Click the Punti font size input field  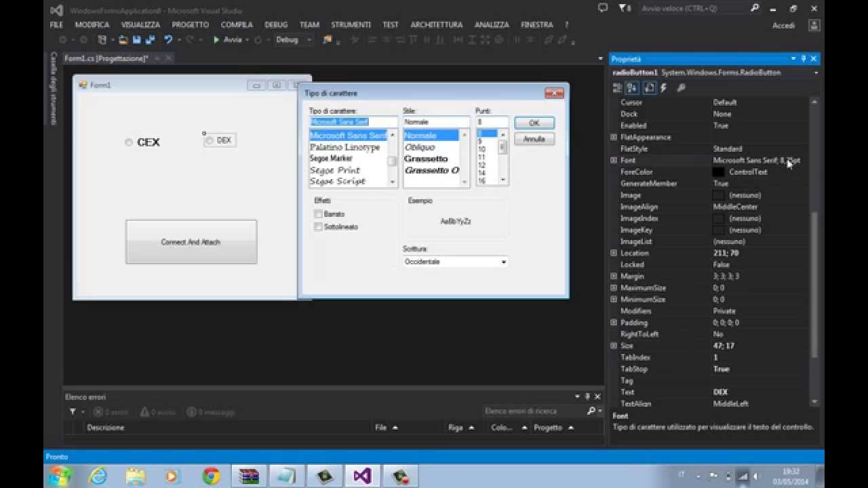[x=492, y=122]
